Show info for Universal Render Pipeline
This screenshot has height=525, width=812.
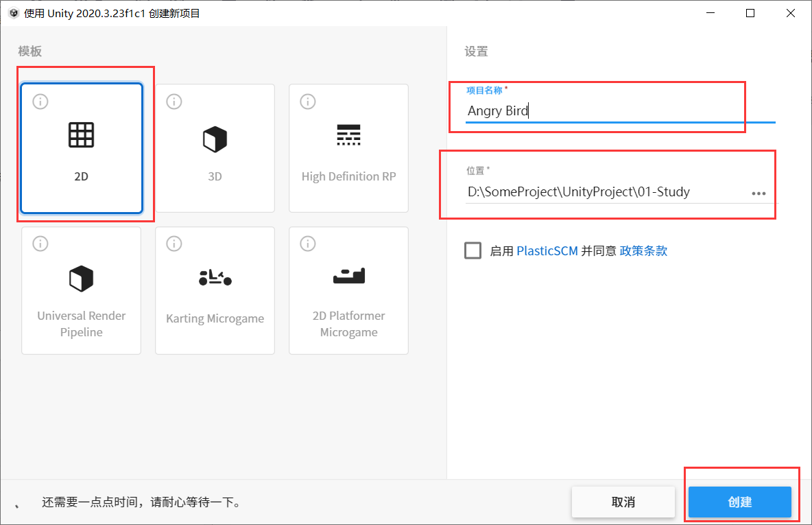(x=40, y=244)
